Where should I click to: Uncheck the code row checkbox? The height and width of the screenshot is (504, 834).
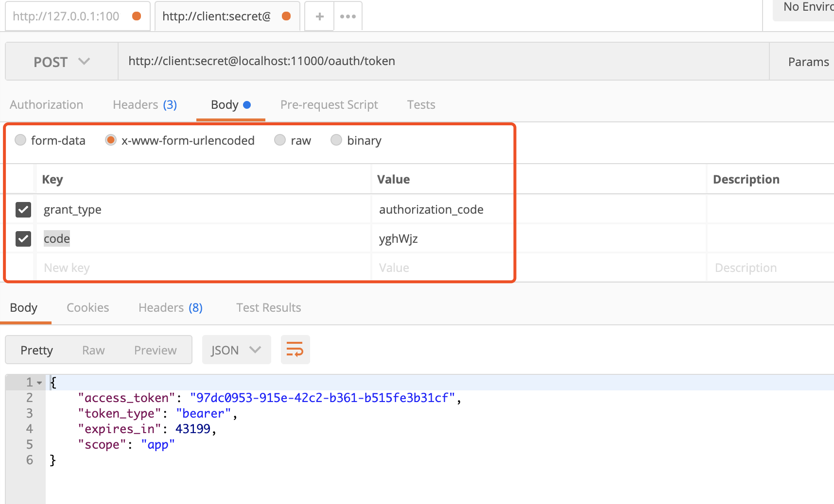pyautogui.click(x=23, y=239)
